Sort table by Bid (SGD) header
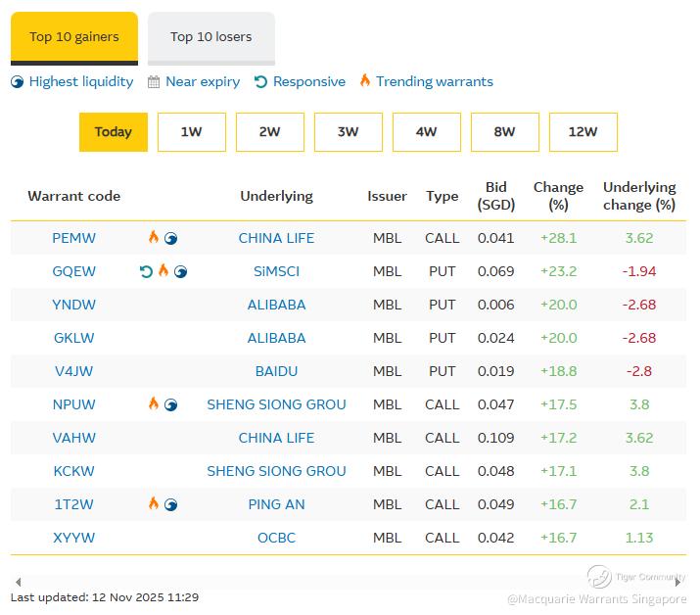 coord(496,196)
